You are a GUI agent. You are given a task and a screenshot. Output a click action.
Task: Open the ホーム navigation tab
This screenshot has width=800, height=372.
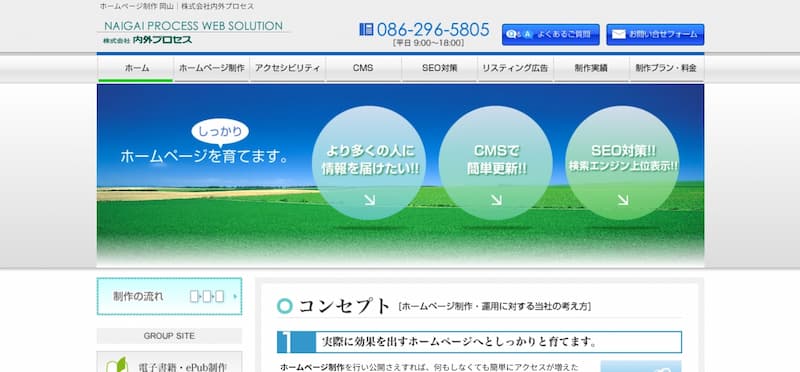136,68
